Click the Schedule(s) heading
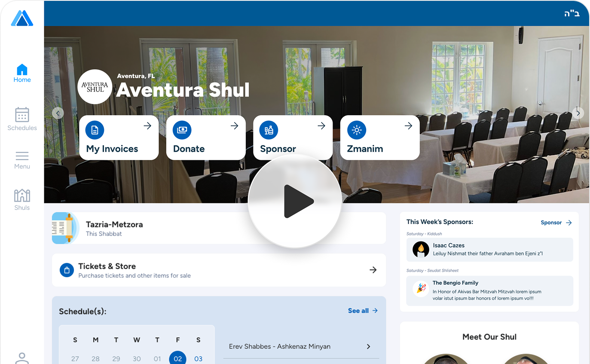Image resolution: width=590 pixels, height=364 pixels. (x=83, y=312)
